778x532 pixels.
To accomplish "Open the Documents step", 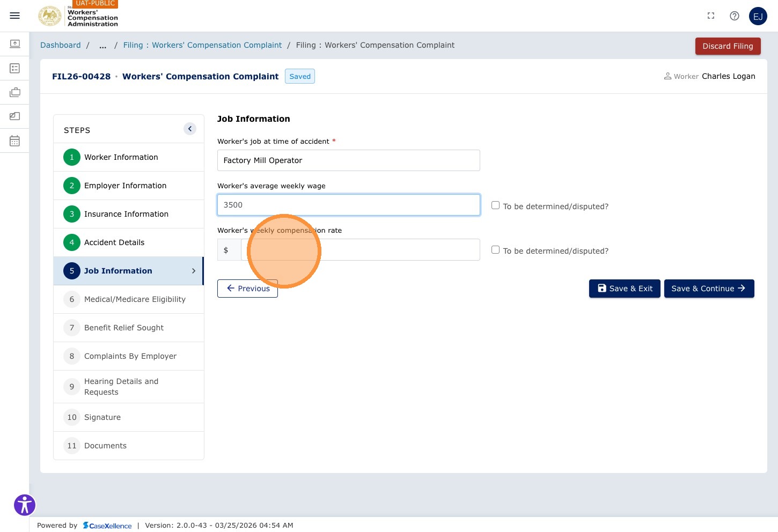I will (x=129, y=446).
